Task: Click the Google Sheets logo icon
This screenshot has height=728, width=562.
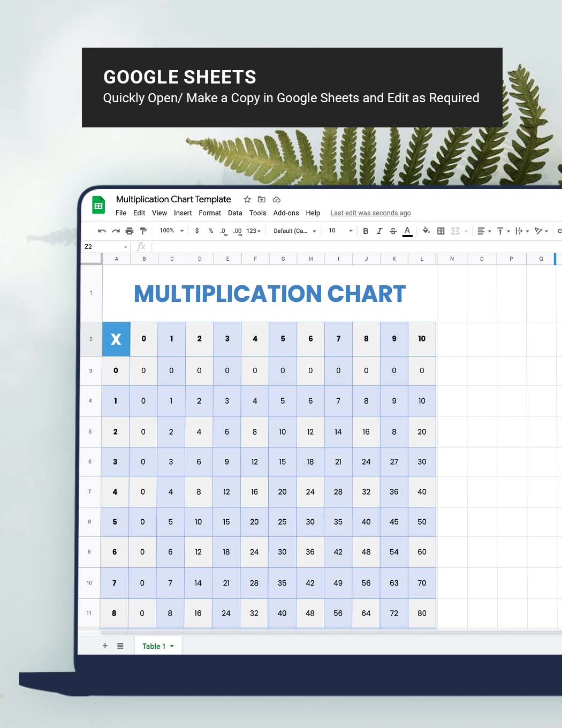Action: pyautogui.click(x=98, y=204)
